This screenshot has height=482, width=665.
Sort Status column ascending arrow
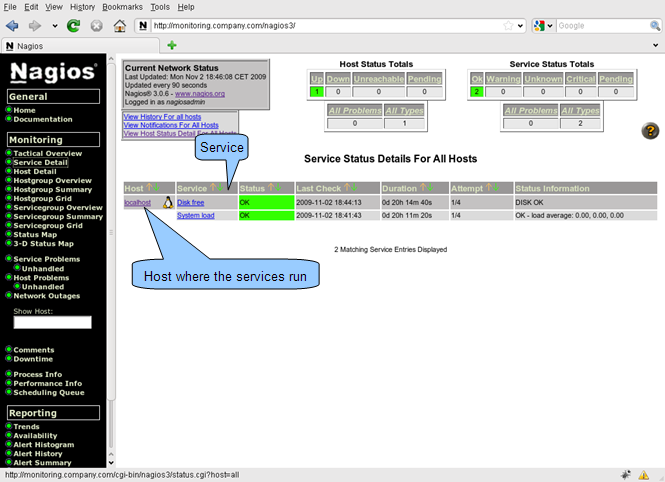point(271,187)
